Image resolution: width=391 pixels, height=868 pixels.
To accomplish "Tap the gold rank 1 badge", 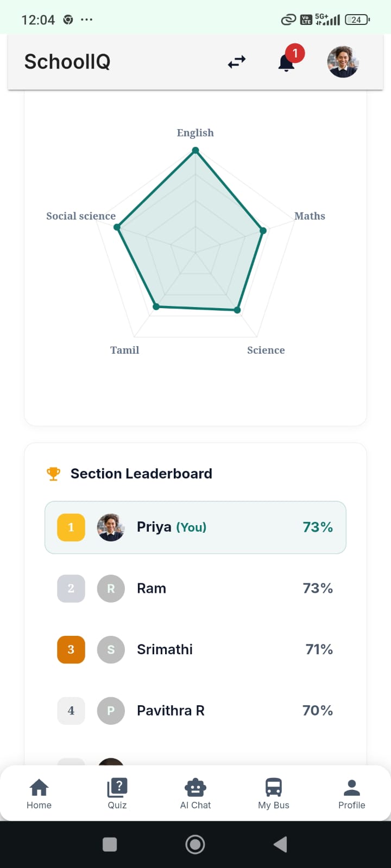I will [x=71, y=527].
